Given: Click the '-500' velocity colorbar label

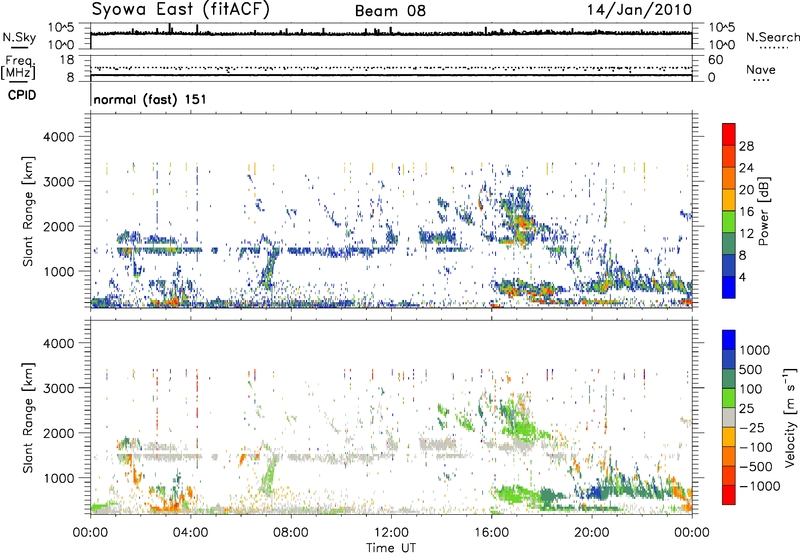Looking at the screenshot, I should tap(756, 466).
